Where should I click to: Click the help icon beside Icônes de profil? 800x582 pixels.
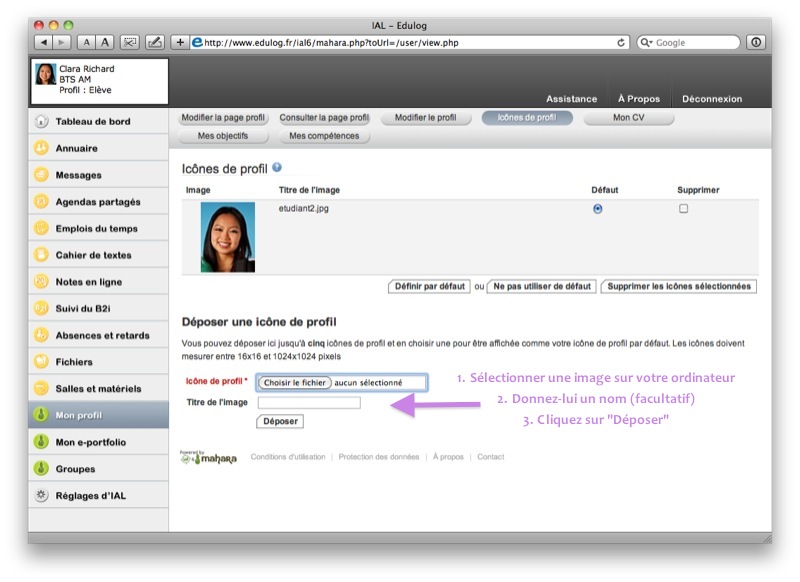click(277, 169)
